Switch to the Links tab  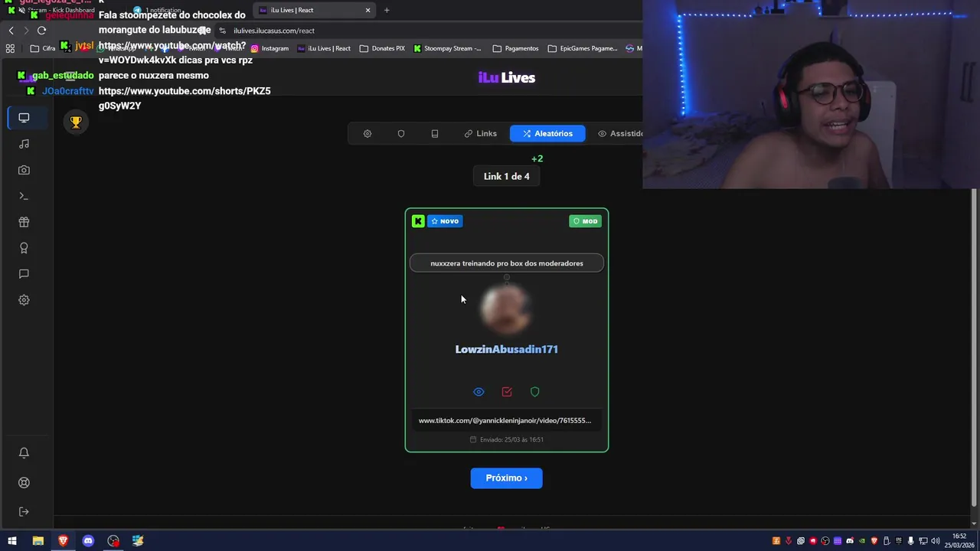(481, 133)
